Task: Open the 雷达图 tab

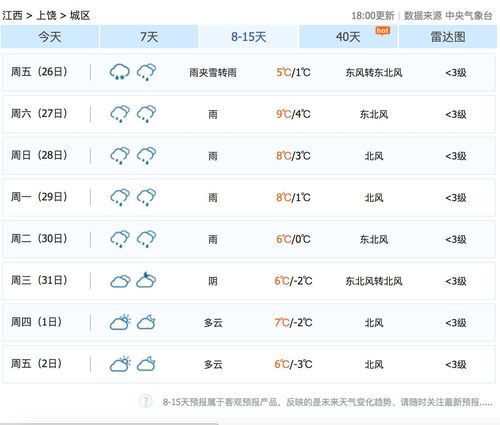Action: tap(448, 37)
